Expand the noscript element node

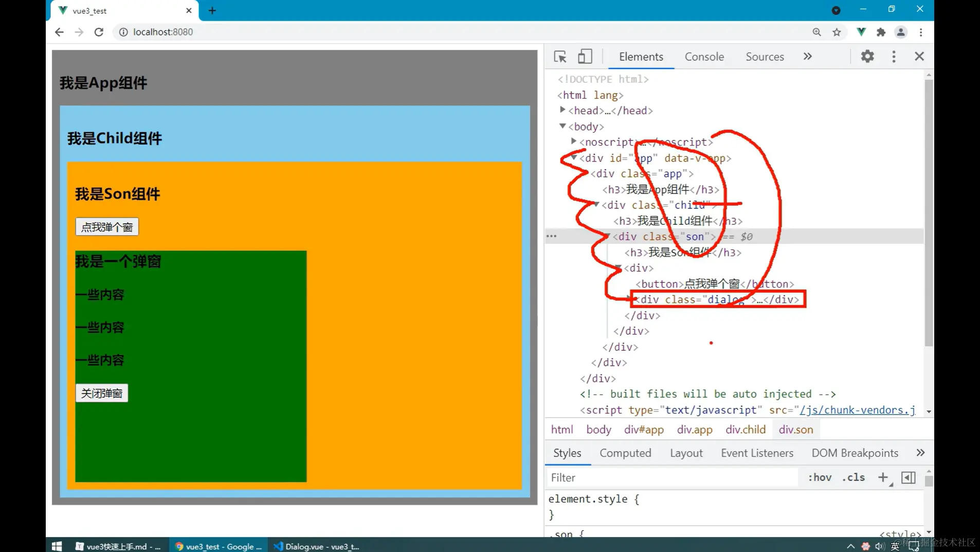click(574, 141)
